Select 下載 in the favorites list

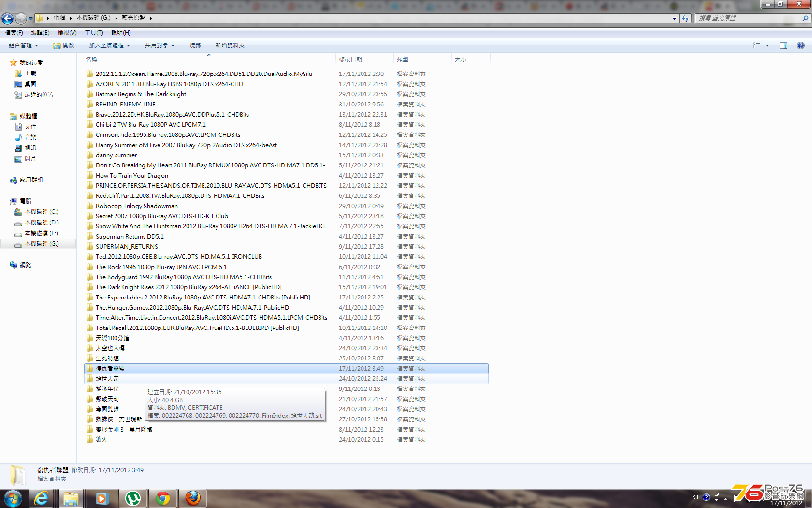(x=26, y=74)
